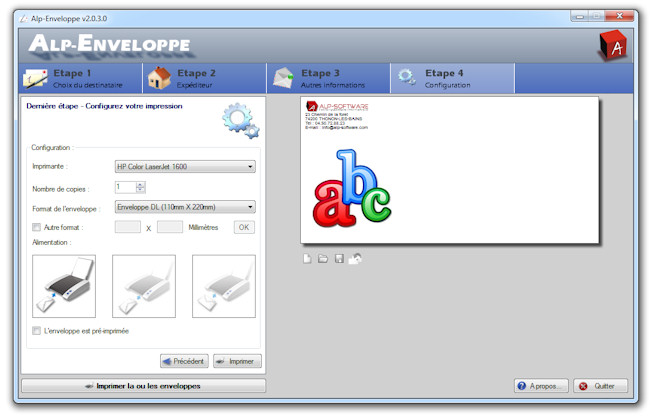The height and width of the screenshot is (416, 650).
Task: Enable the Autre format checkbox
Action: click(36, 227)
